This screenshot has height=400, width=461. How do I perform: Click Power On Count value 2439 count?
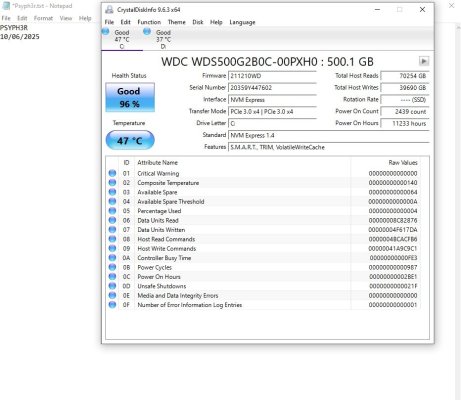pyautogui.click(x=405, y=112)
